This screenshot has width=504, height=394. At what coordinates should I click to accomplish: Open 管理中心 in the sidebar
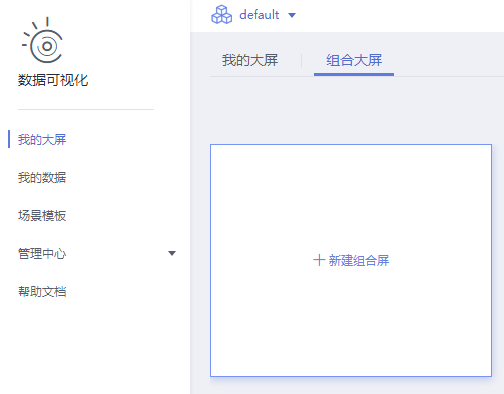[x=42, y=253]
